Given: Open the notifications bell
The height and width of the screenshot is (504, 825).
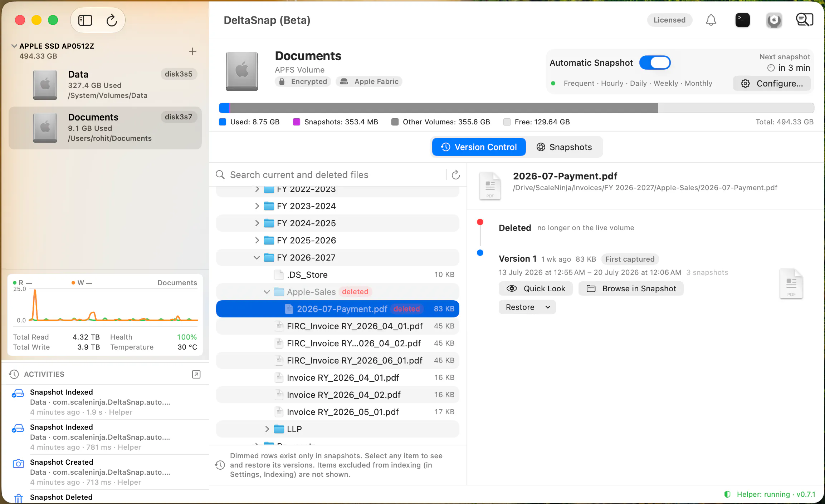Looking at the screenshot, I should point(711,20).
